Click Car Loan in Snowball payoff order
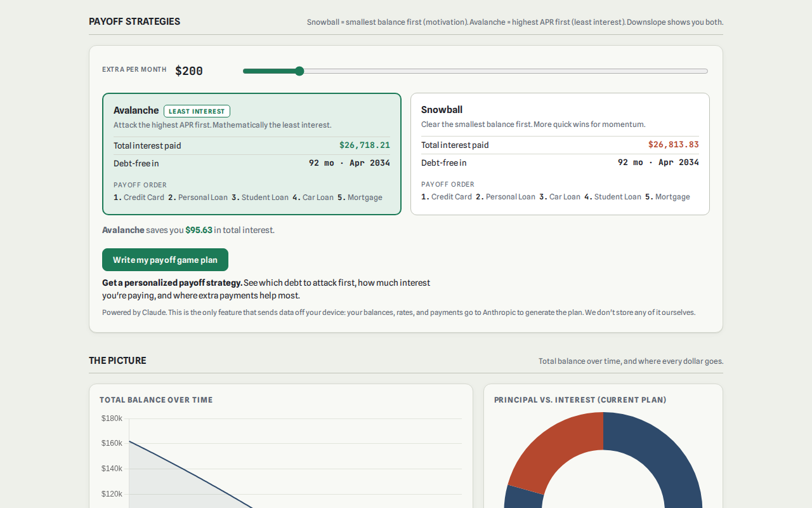The image size is (812, 508). (x=565, y=197)
